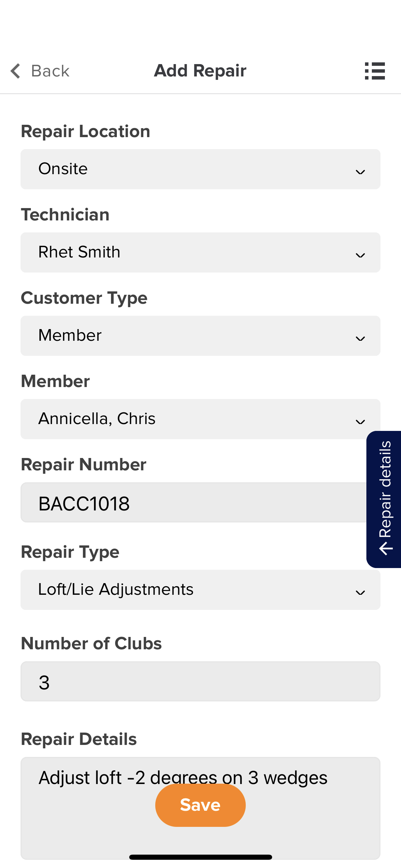
Task: Open the list menu icon in header
Action: 375,71
